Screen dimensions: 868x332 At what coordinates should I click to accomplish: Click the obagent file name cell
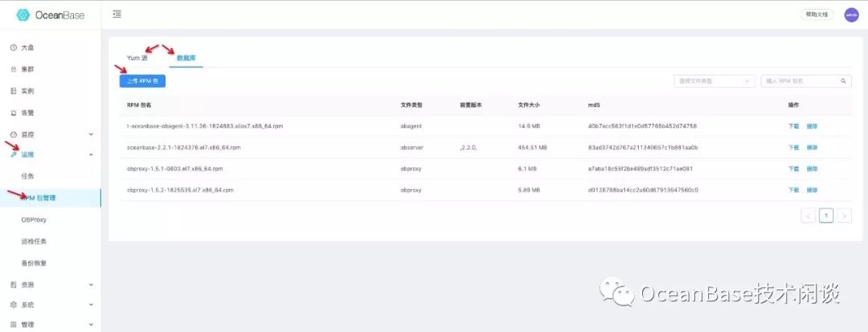coord(205,126)
